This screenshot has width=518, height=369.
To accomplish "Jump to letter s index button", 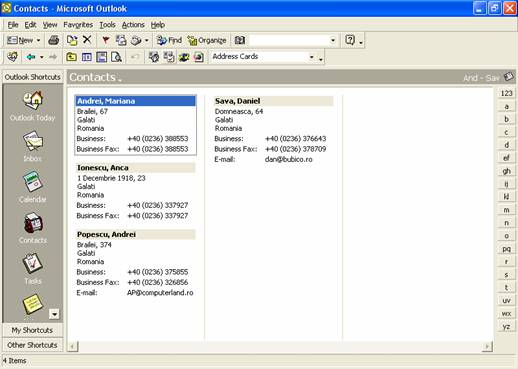I will (x=506, y=274).
